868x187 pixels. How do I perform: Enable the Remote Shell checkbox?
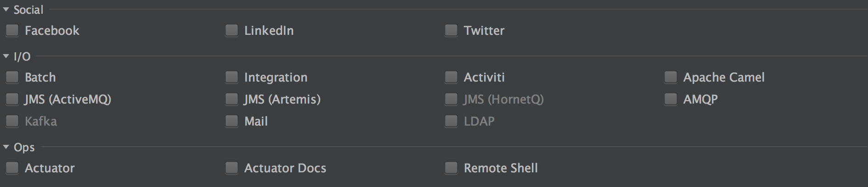click(x=451, y=168)
